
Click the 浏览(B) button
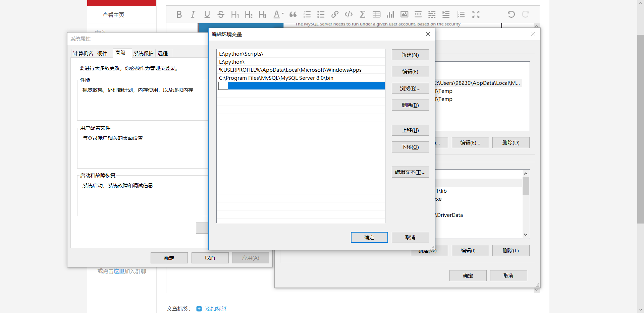410,88
